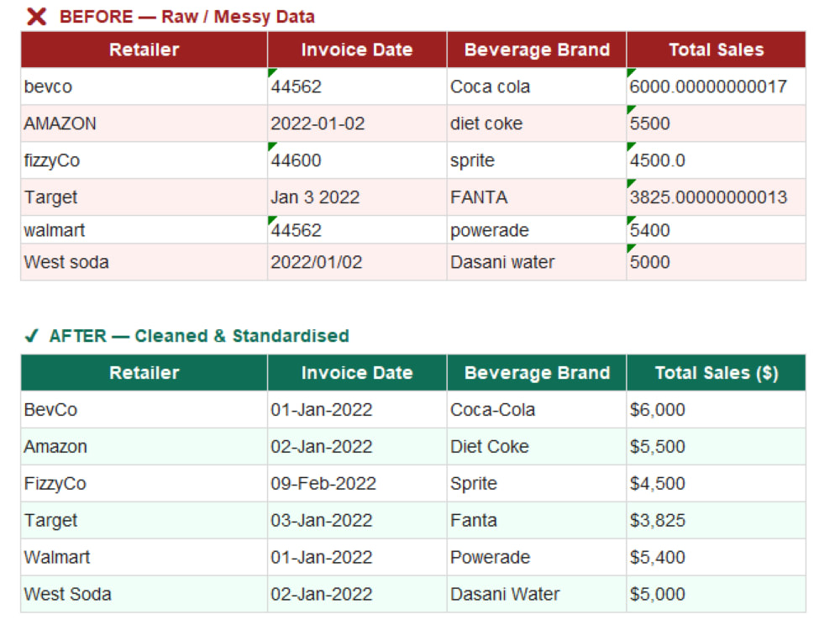Select the 'Jan 3 2022' date cell
The width and height of the screenshot is (840, 630).
click(x=357, y=197)
